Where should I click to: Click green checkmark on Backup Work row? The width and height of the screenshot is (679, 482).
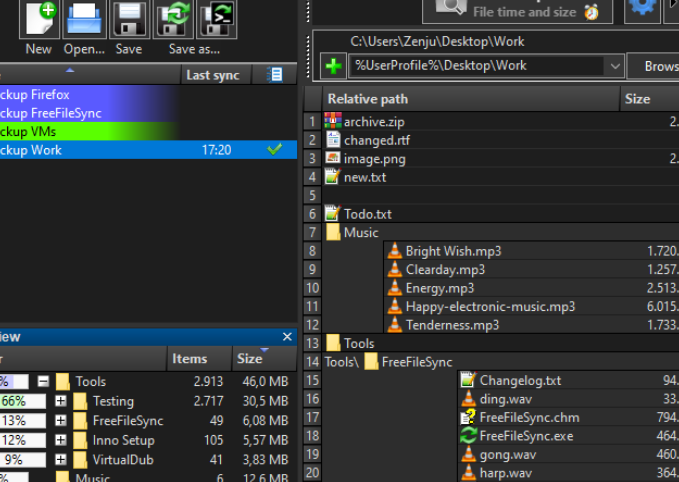pyautogui.click(x=275, y=149)
